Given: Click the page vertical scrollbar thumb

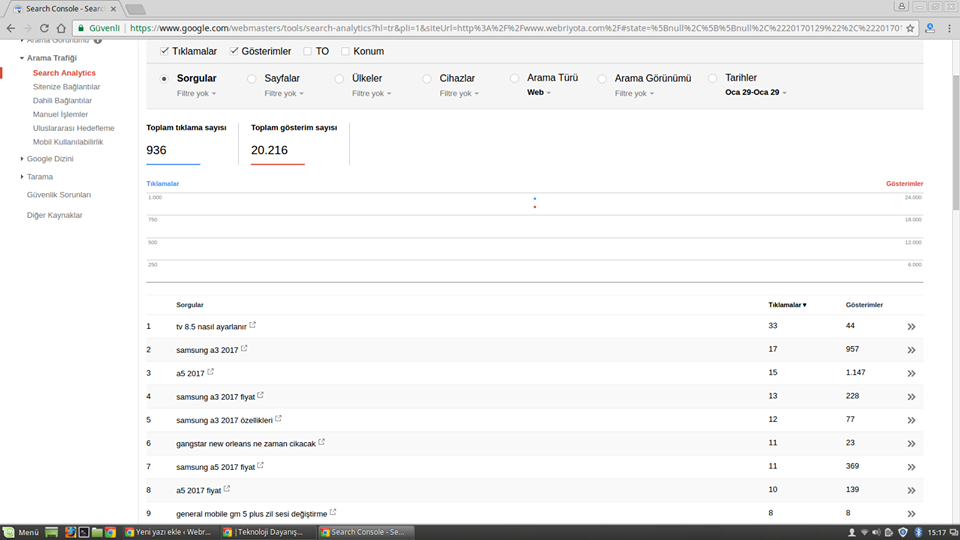Looking at the screenshot, I should coord(955,142).
